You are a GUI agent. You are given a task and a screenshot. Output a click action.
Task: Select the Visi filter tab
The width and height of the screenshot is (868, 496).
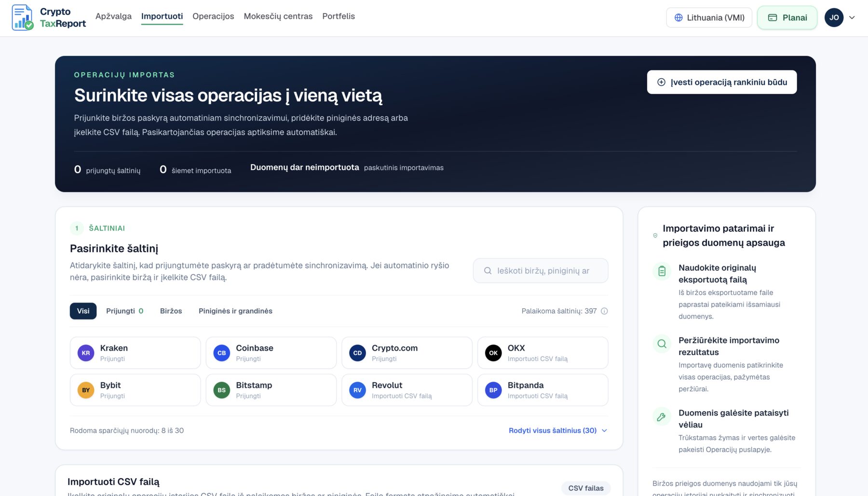tap(83, 311)
